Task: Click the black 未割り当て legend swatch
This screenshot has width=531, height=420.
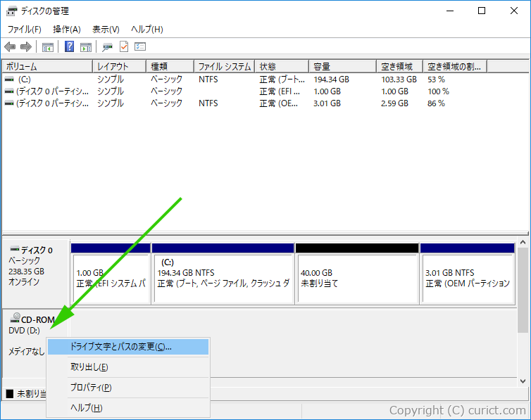Action: [x=10, y=394]
